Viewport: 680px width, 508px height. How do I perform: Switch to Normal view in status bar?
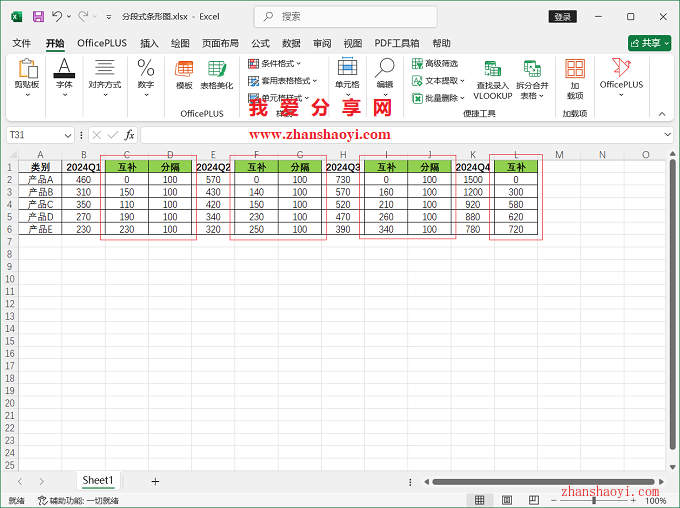[480, 500]
